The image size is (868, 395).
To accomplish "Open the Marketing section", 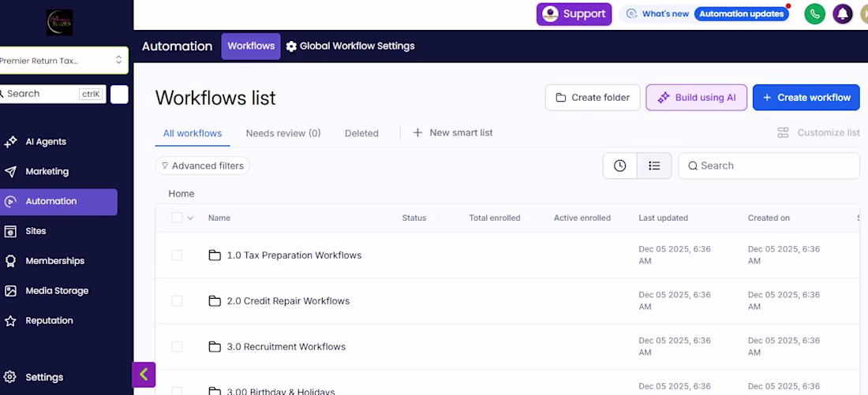I will (x=47, y=172).
